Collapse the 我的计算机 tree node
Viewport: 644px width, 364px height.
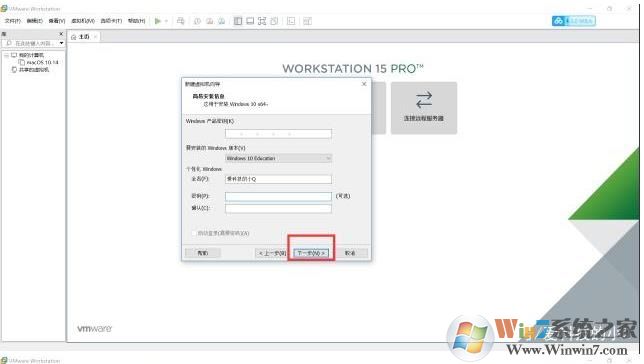pos(6,55)
